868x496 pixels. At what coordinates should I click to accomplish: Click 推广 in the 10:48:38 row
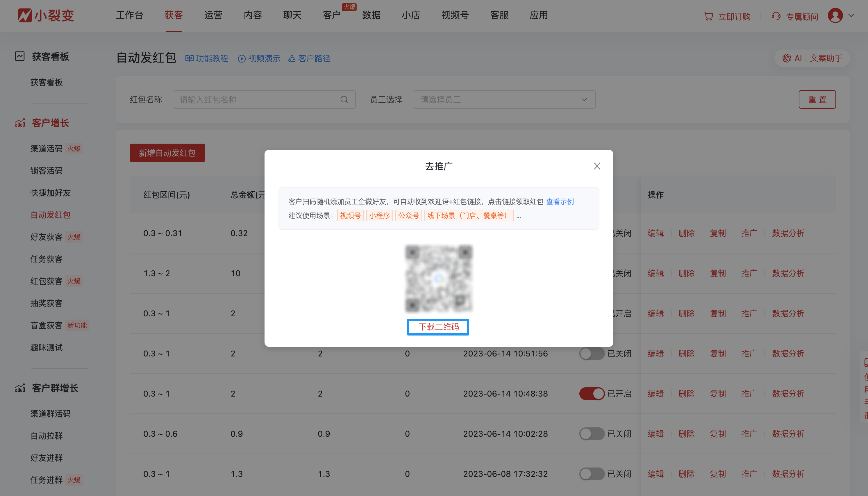point(749,394)
